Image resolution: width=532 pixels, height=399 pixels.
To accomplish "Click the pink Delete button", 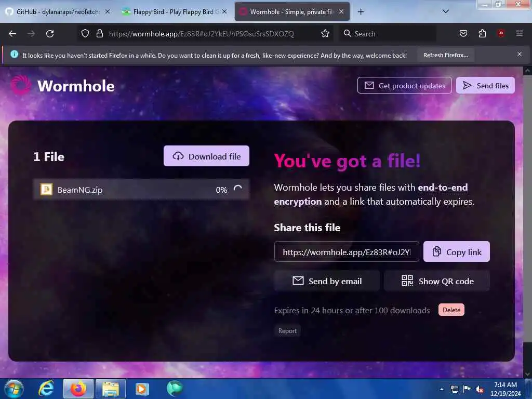I will pos(451,310).
